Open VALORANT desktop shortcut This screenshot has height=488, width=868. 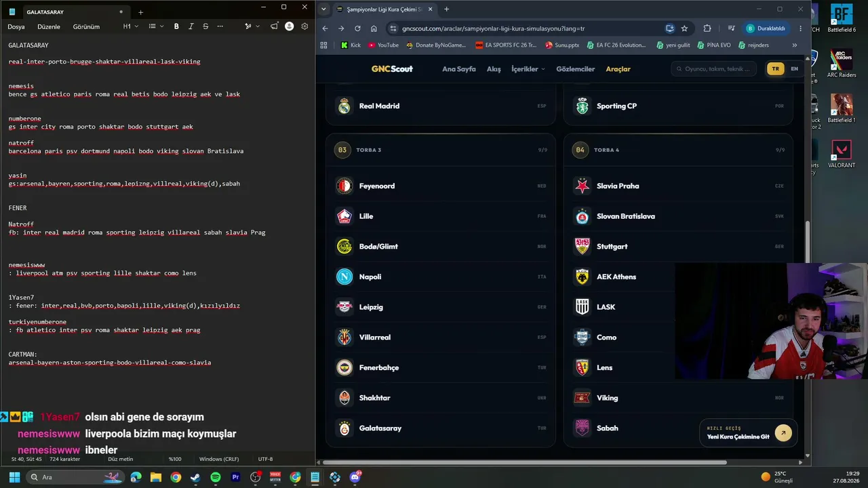pos(842,155)
